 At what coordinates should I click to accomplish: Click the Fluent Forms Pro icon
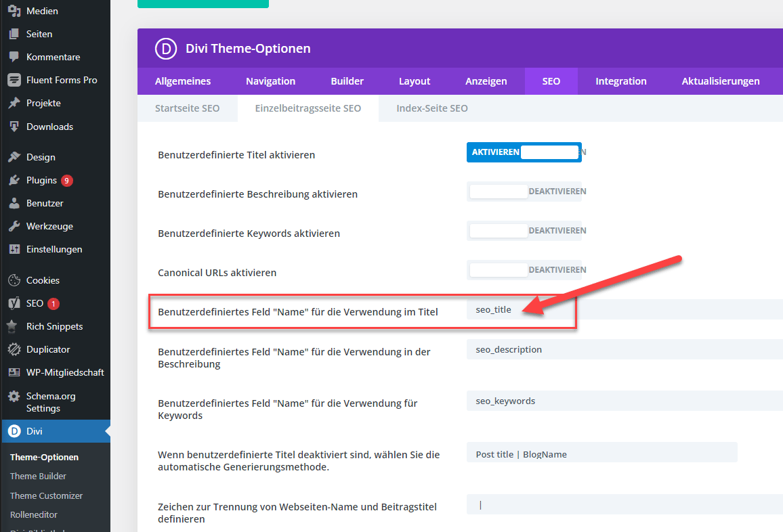pos(14,80)
